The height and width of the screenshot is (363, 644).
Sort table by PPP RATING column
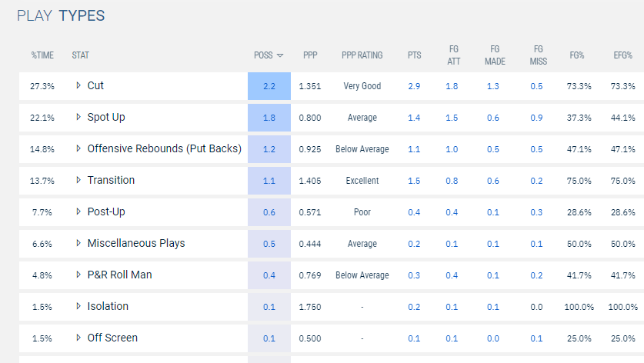[362, 55]
